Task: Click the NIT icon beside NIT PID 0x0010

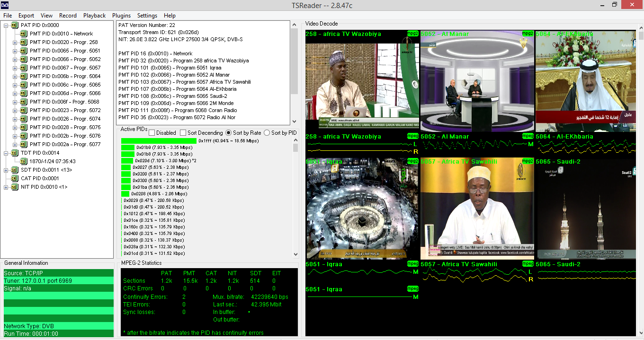Action: (x=14, y=187)
